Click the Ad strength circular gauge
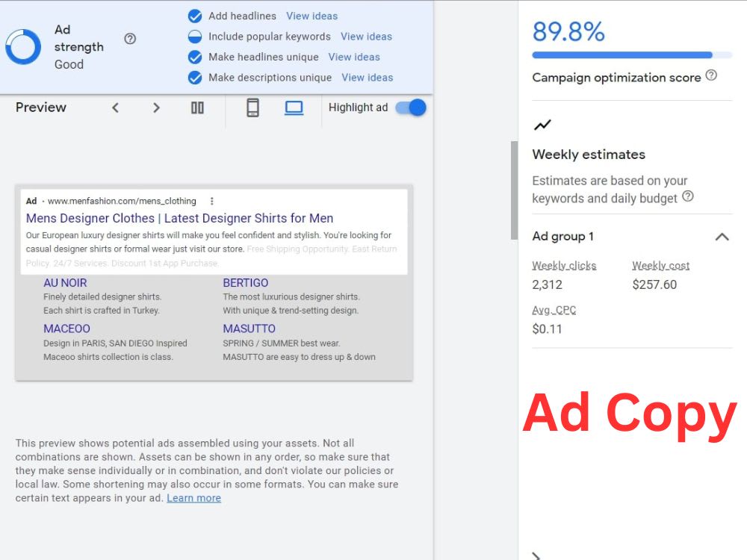This screenshot has height=560, width=747. click(23, 46)
